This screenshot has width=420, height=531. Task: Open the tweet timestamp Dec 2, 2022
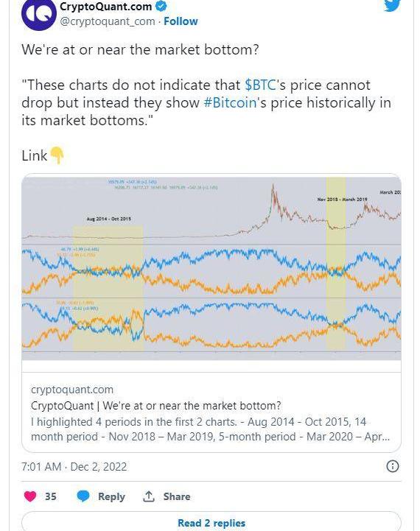74,467
